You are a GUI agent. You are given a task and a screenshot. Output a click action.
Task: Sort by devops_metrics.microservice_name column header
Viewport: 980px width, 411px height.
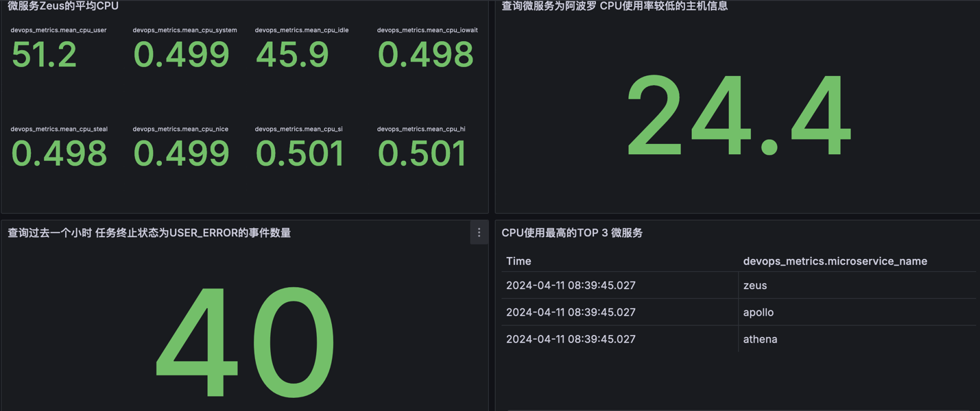coord(835,261)
